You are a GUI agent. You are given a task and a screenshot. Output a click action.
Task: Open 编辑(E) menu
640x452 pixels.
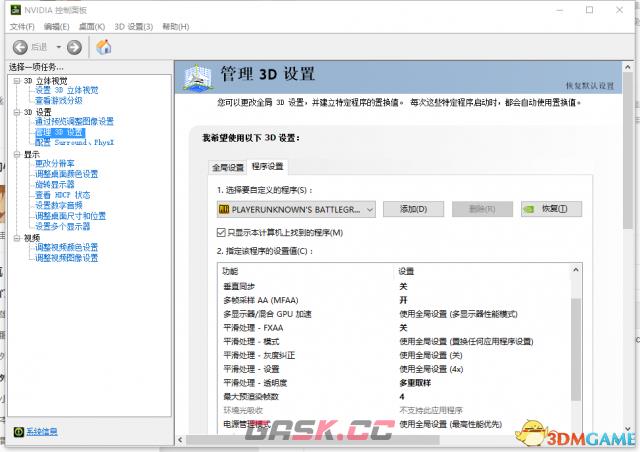(56, 27)
